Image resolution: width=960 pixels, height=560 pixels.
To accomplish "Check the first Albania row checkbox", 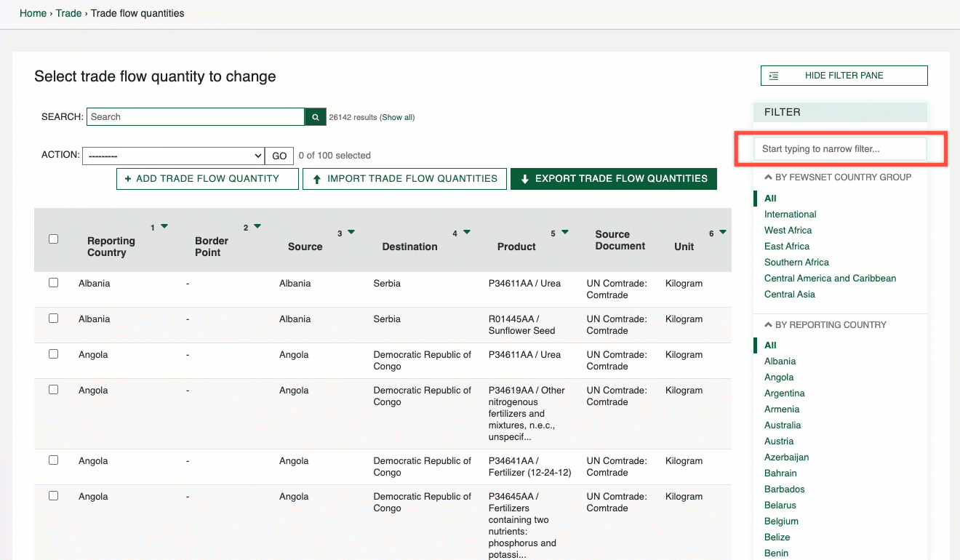I will click(53, 283).
